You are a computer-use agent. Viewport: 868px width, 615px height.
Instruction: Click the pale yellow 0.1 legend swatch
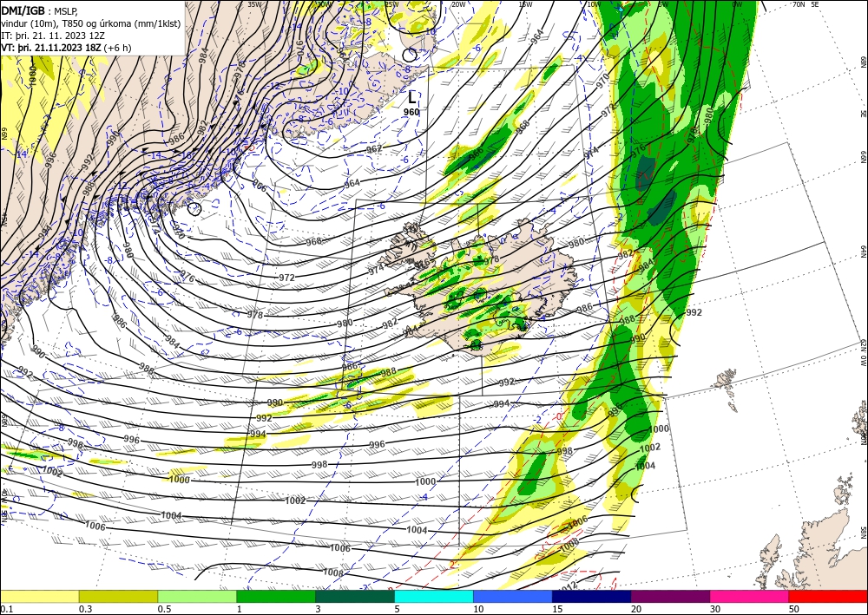[x=39, y=596]
